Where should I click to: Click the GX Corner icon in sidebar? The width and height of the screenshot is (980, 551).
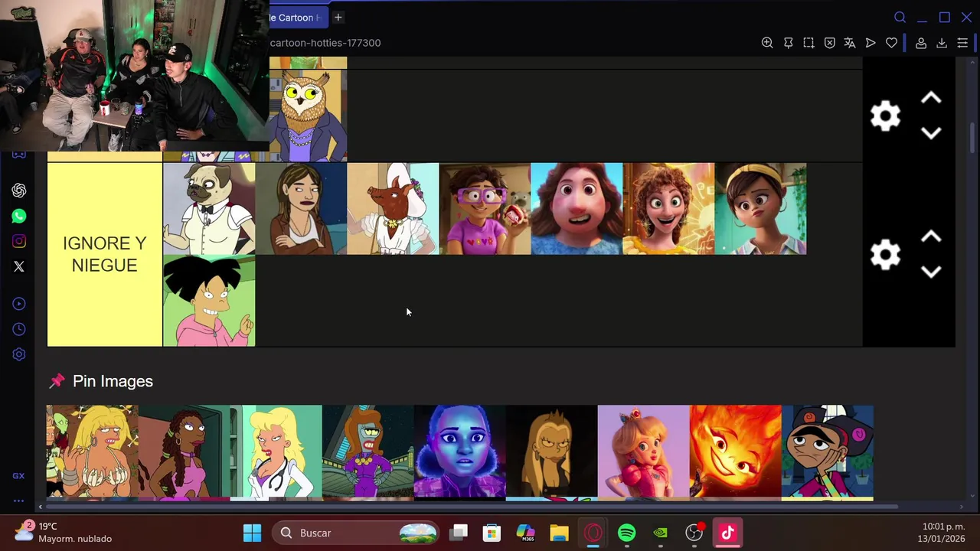point(18,476)
